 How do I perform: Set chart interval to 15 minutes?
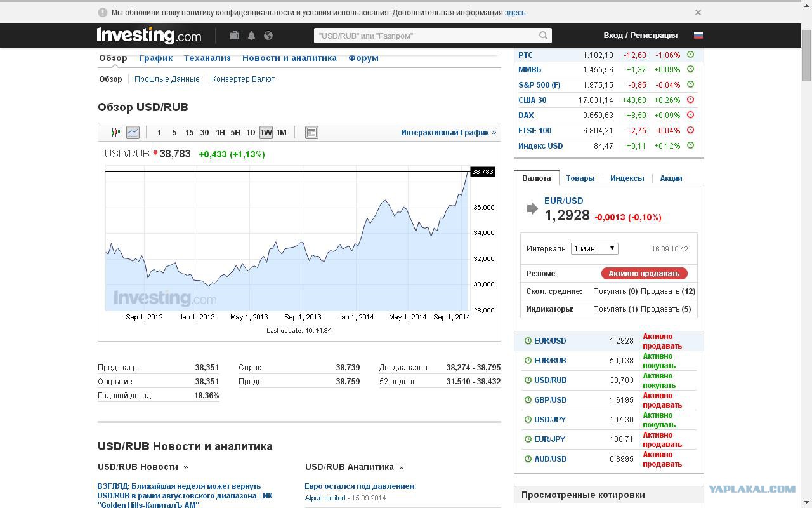(189, 132)
